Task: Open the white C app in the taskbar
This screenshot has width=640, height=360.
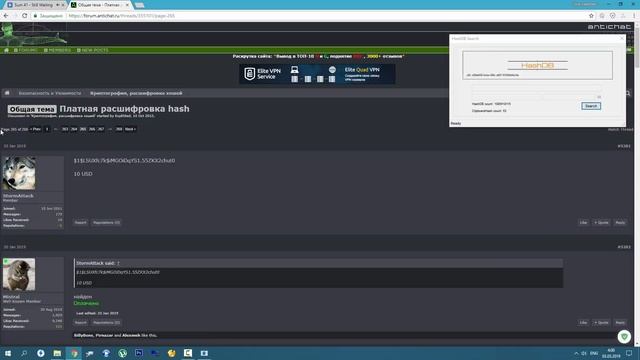Action: (188, 353)
